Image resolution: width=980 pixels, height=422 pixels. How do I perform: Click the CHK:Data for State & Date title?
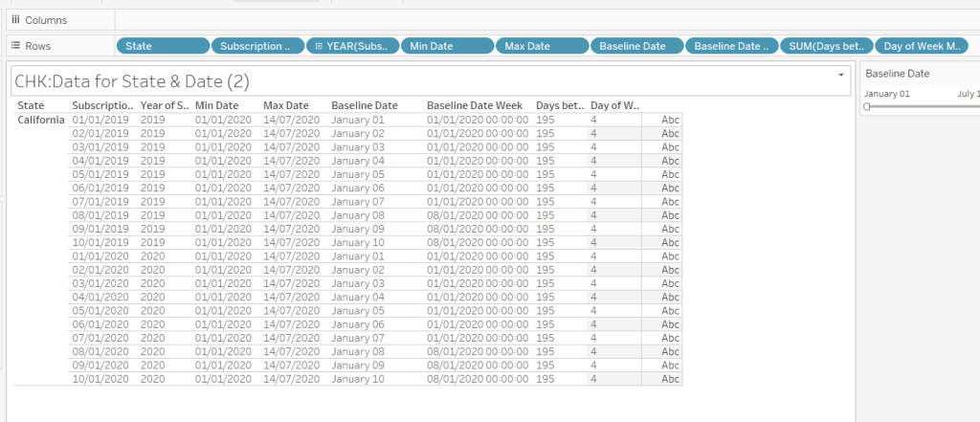click(x=132, y=82)
